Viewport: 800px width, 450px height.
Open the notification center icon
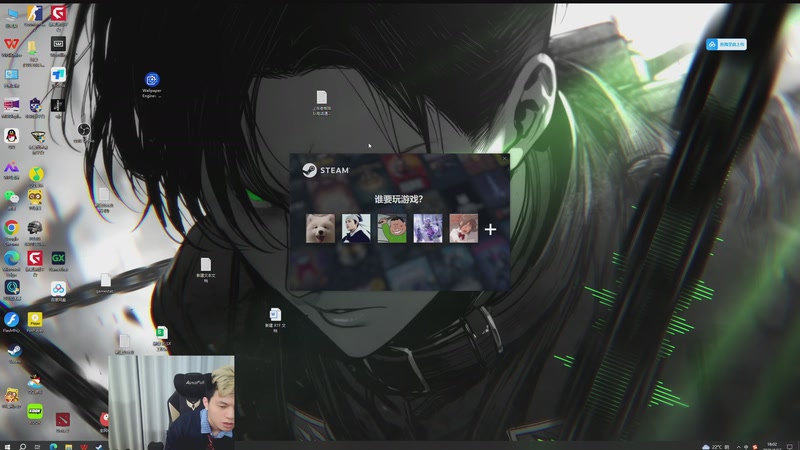[790, 446]
